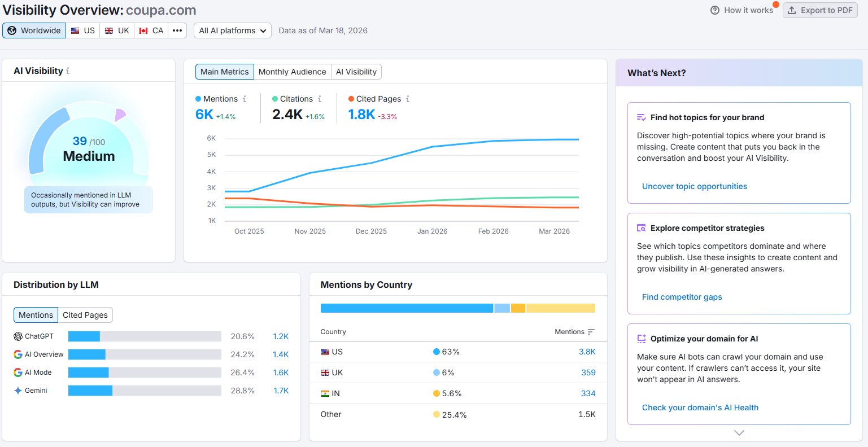
Task: Click the Gemini sparkle icon
Action: (18, 391)
